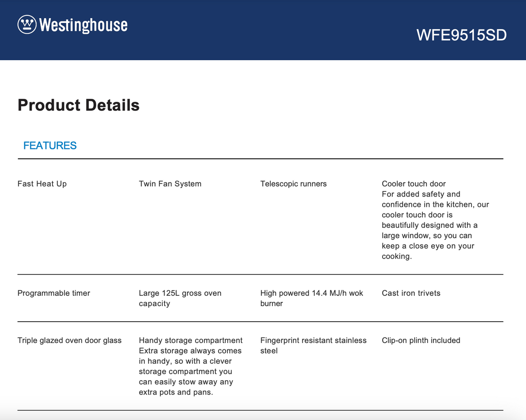Select the WFE9515SD model number
Viewport: 526px width, 420px height.
461,35
